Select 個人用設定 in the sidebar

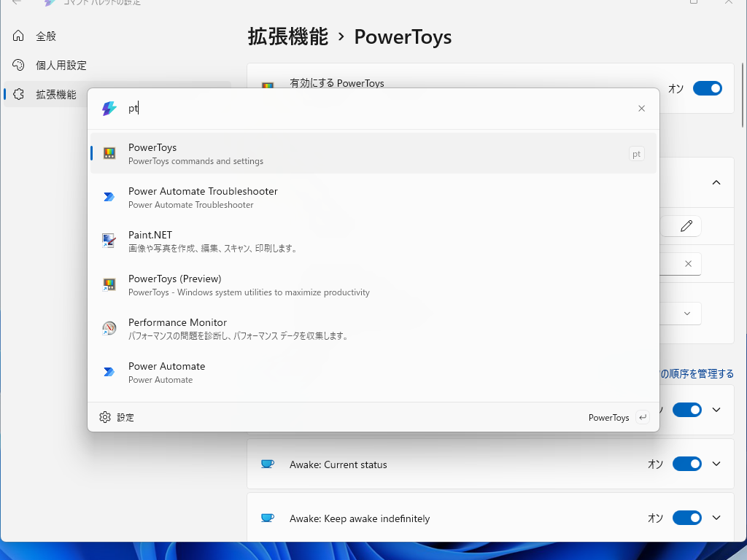[44, 64]
